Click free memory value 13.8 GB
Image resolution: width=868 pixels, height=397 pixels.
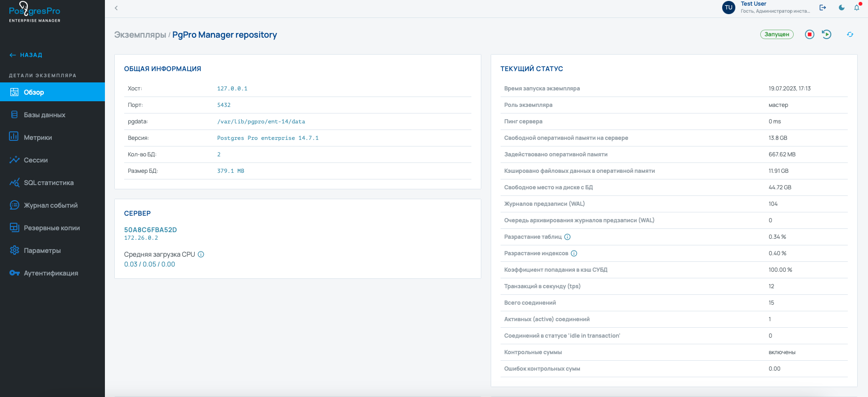[x=778, y=138]
